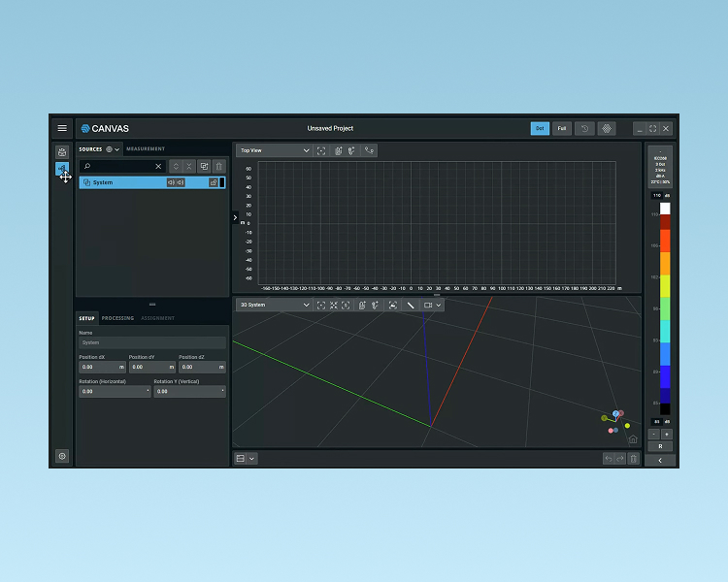Add point source in Top View toolbar

(352, 150)
